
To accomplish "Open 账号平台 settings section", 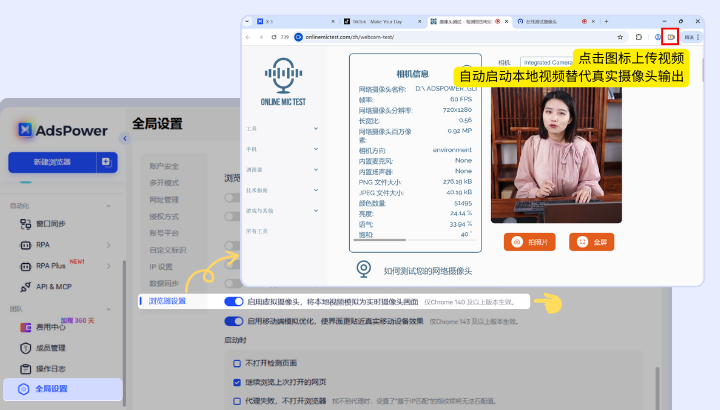I will pyautogui.click(x=164, y=233).
